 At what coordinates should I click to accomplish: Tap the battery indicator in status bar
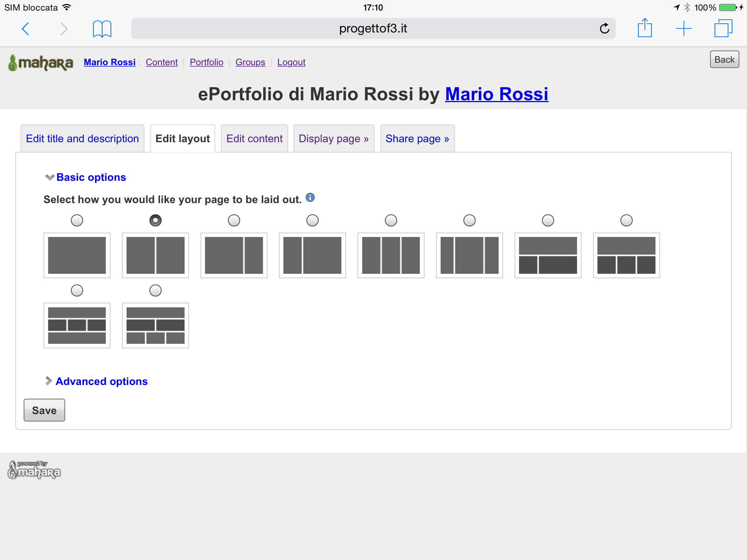(x=728, y=7)
